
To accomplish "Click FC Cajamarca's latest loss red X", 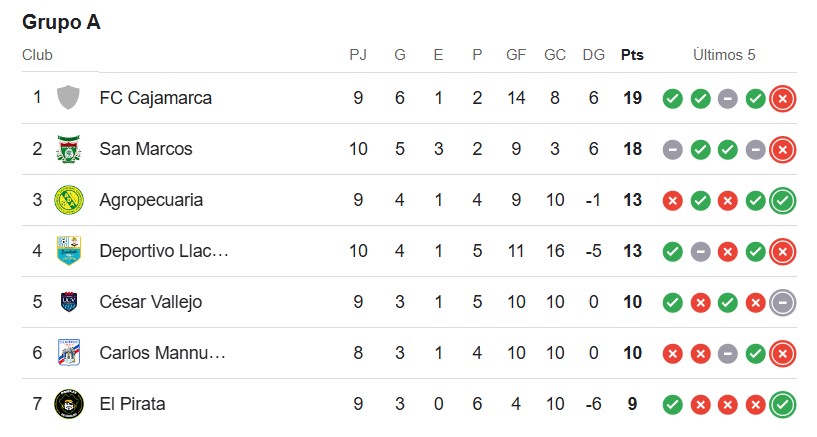I will pyautogui.click(x=782, y=98).
